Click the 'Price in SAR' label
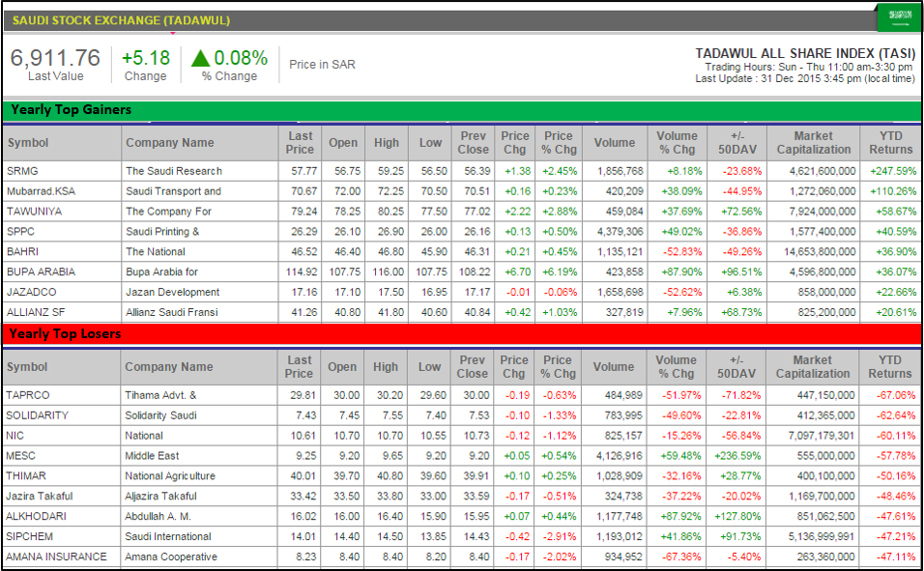 pyautogui.click(x=323, y=64)
